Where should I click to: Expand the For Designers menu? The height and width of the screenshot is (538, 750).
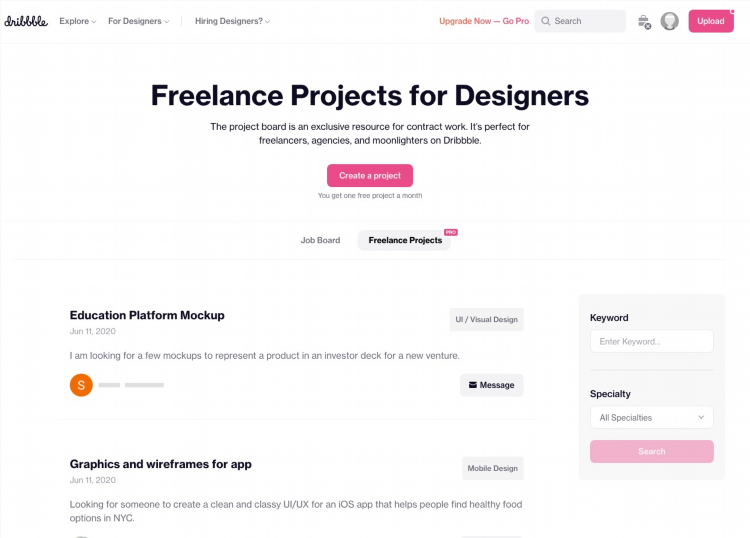click(138, 21)
